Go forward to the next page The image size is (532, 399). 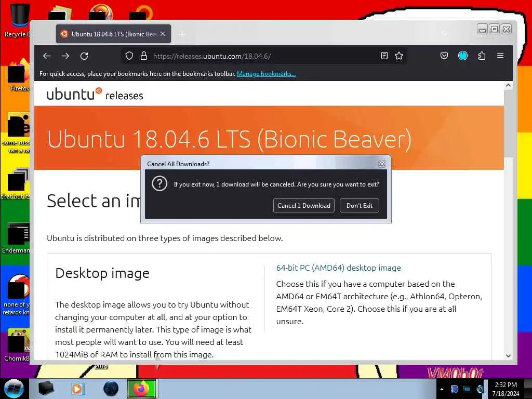coord(65,56)
